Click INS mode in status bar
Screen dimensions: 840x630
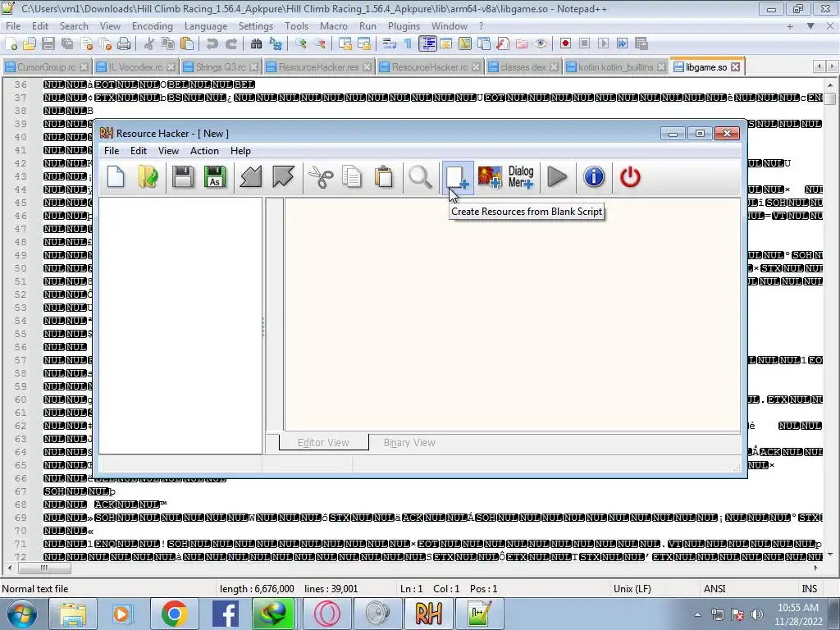tap(809, 589)
